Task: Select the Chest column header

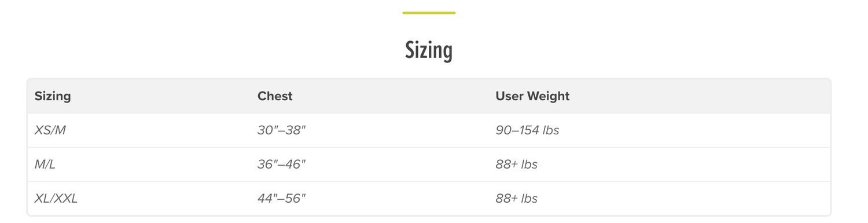Action: pos(275,96)
